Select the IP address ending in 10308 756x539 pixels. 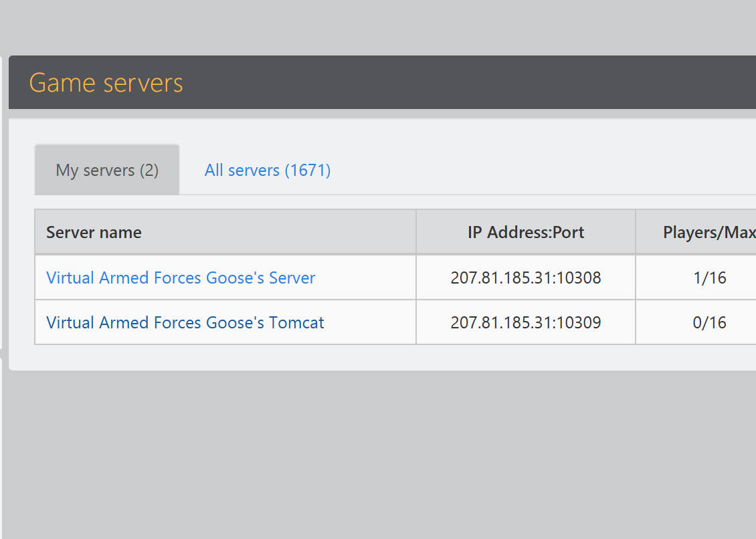526,278
